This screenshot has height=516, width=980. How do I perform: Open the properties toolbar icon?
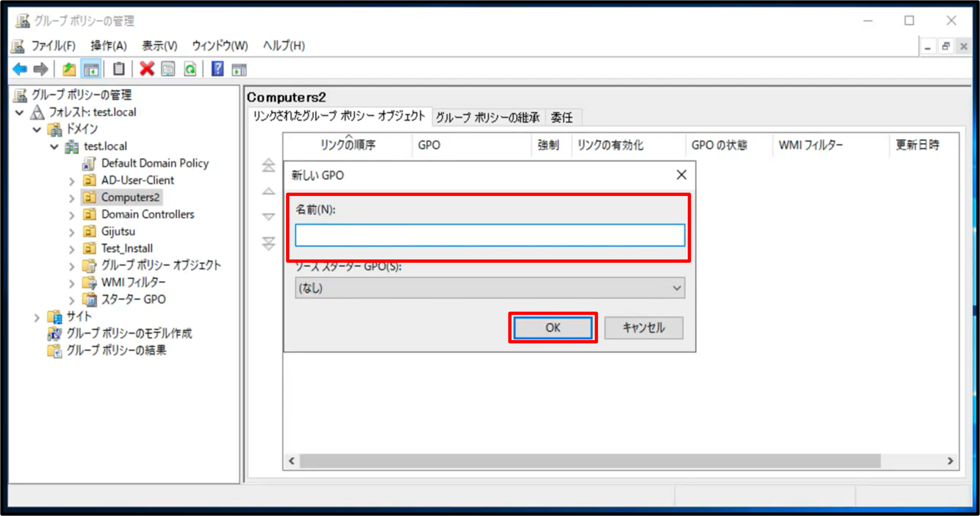point(168,69)
